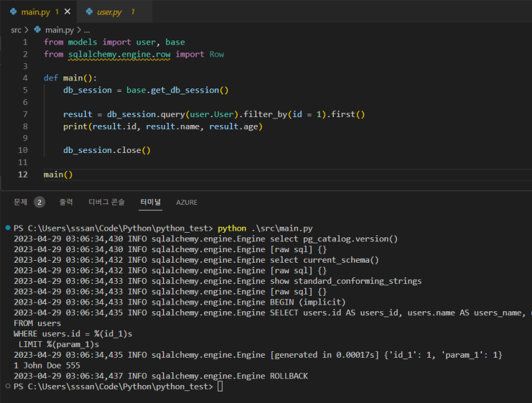Open the 문제 (Problems) panel tab
The width and height of the screenshot is (532, 403).
click(21, 202)
